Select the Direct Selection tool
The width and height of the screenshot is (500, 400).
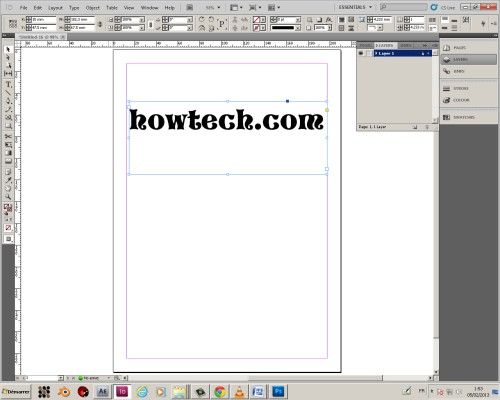tap(8, 57)
